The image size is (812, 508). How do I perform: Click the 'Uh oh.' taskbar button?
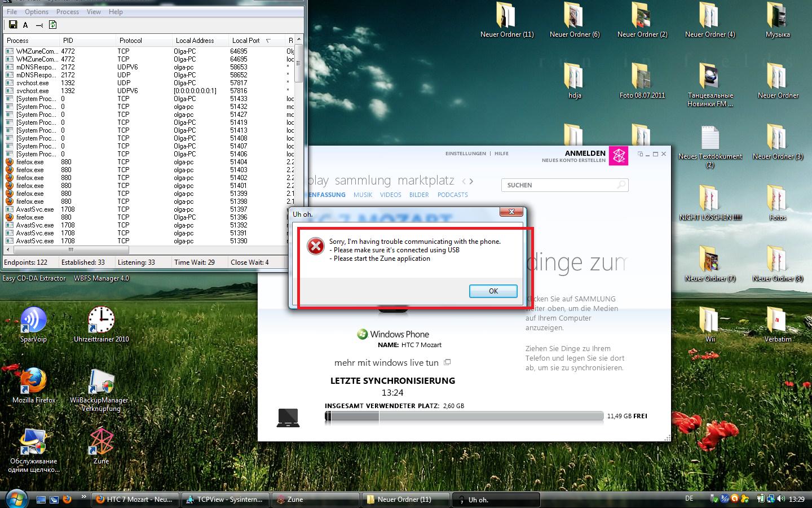pos(496,500)
